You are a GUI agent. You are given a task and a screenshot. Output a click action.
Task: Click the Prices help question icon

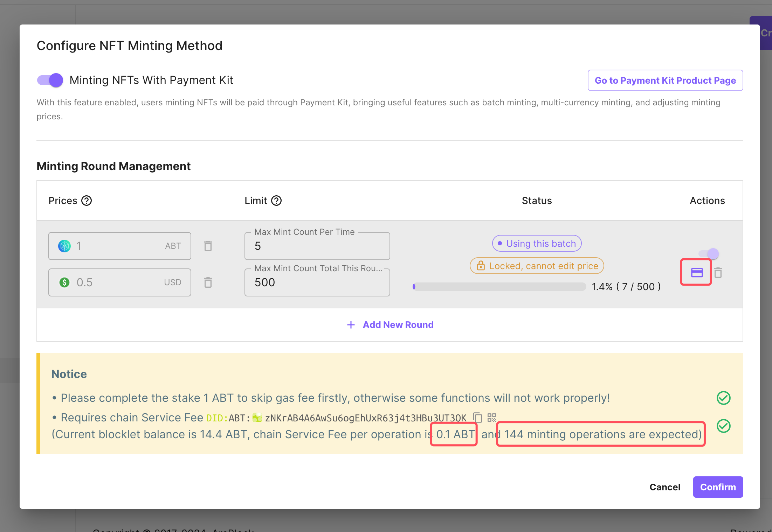[x=87, y=201]
